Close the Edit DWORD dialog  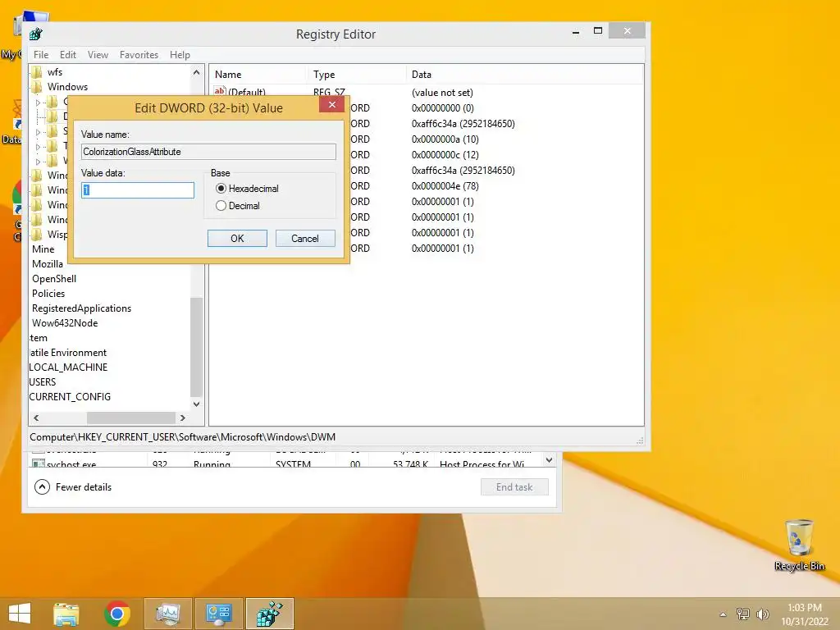click(x=331, y=104)
